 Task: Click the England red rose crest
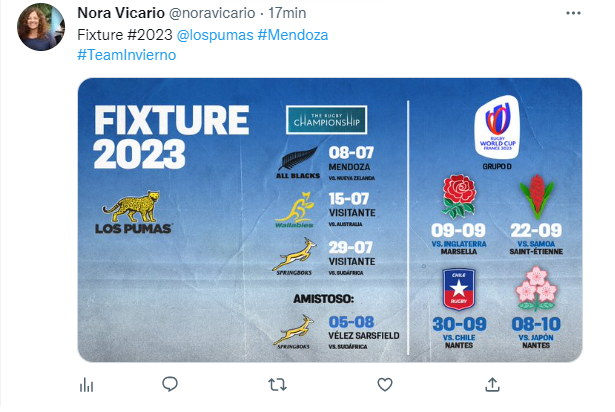click(459, 196)
